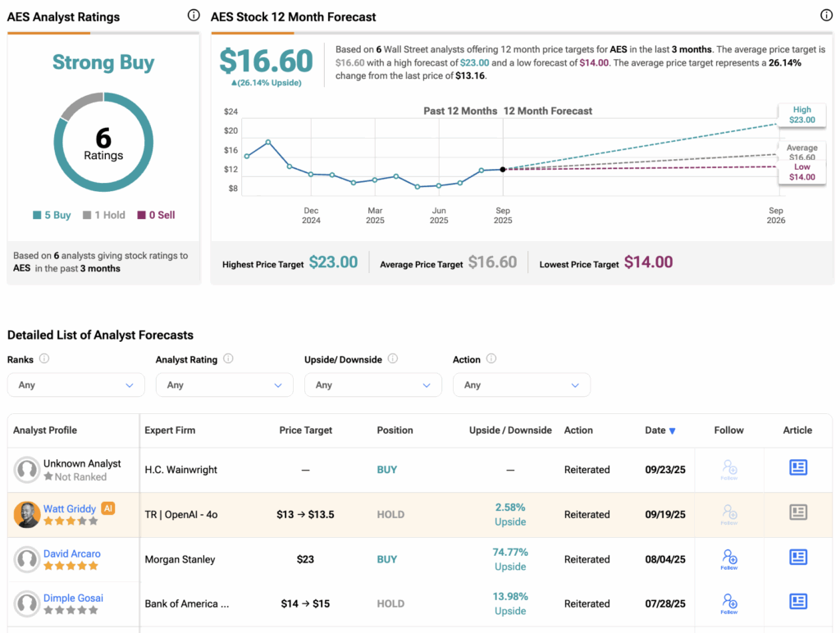Click the teal Buy legend swatch
The image size is (840, 633).
37,216
